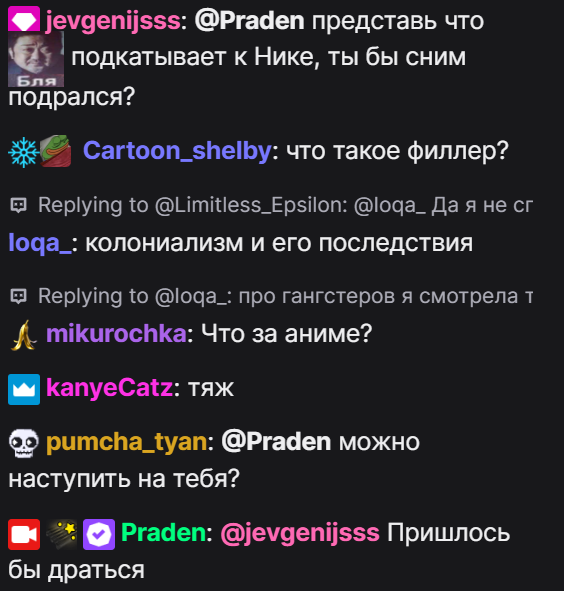Open the pumcha_tyan username card

(126, 442)
